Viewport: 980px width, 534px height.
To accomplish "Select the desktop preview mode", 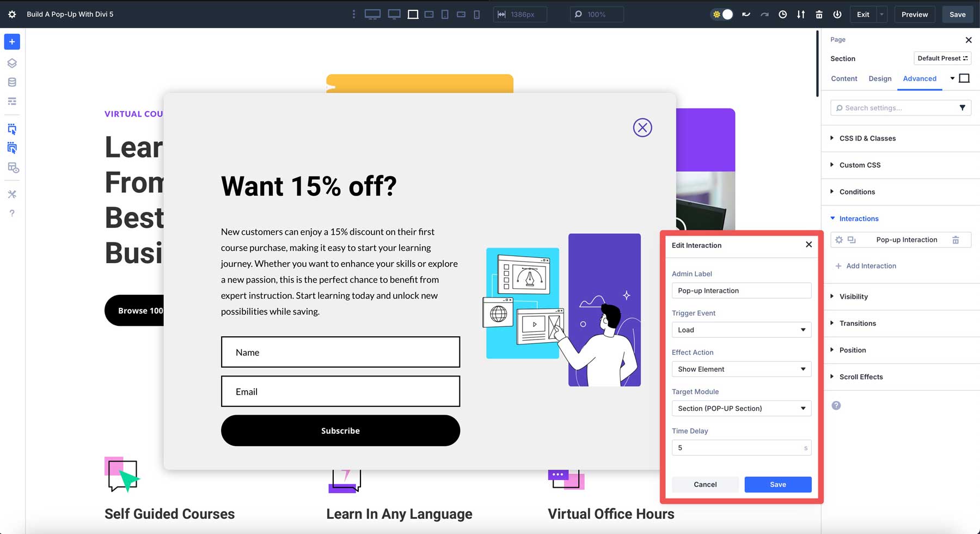I will click(373, 14).
